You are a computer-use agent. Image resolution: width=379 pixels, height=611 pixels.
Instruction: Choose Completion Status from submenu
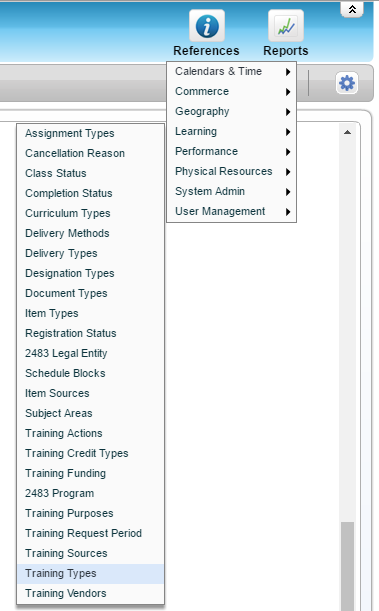(x=90, y=194)
